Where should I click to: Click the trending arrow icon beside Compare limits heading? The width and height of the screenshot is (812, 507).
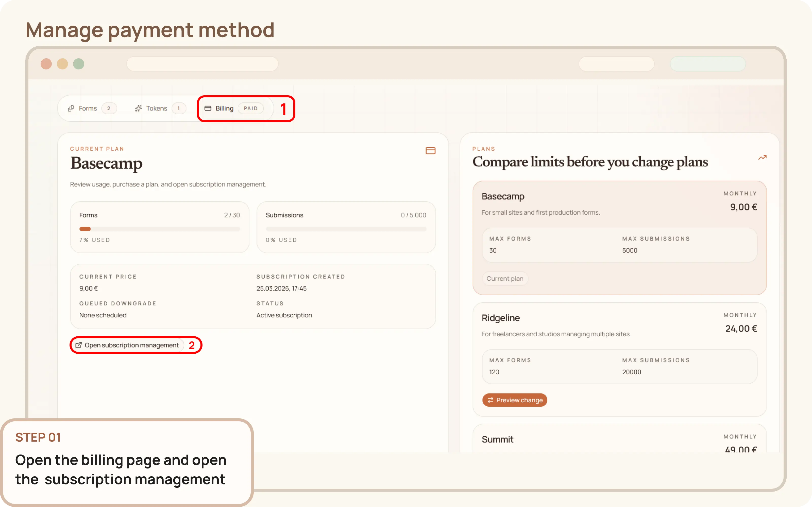tap(762, 158)
